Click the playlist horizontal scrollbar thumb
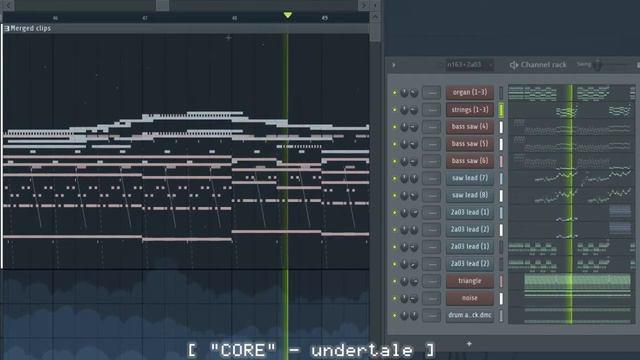640x360 pixels. (x=162, y=5)
